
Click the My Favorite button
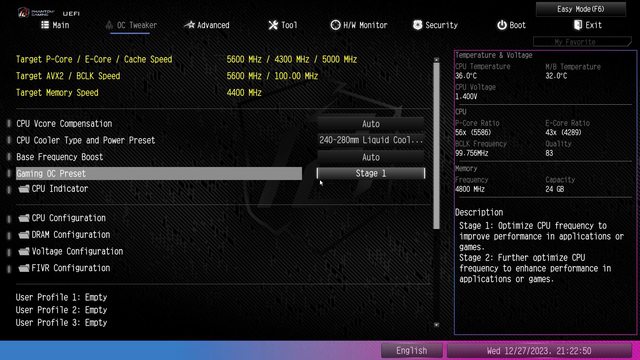[582, 42]
